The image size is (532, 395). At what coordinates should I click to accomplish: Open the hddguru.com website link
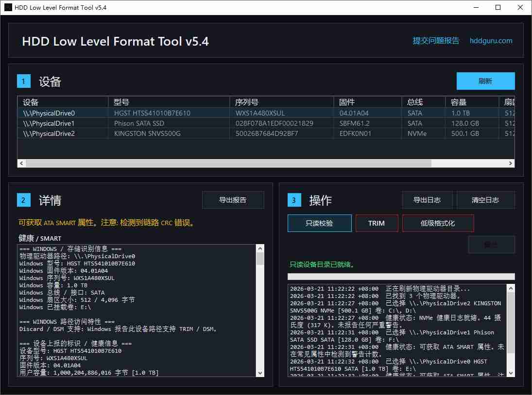(x=491, y=41)
